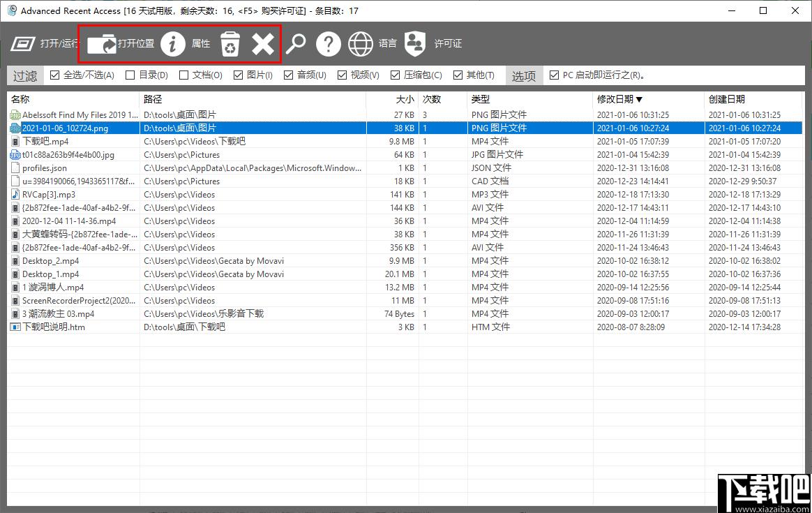The width and height of the screenshot is (812, 513).
Task: Click video icon of Desktop_1.mp4
Action: coord(15,274)
